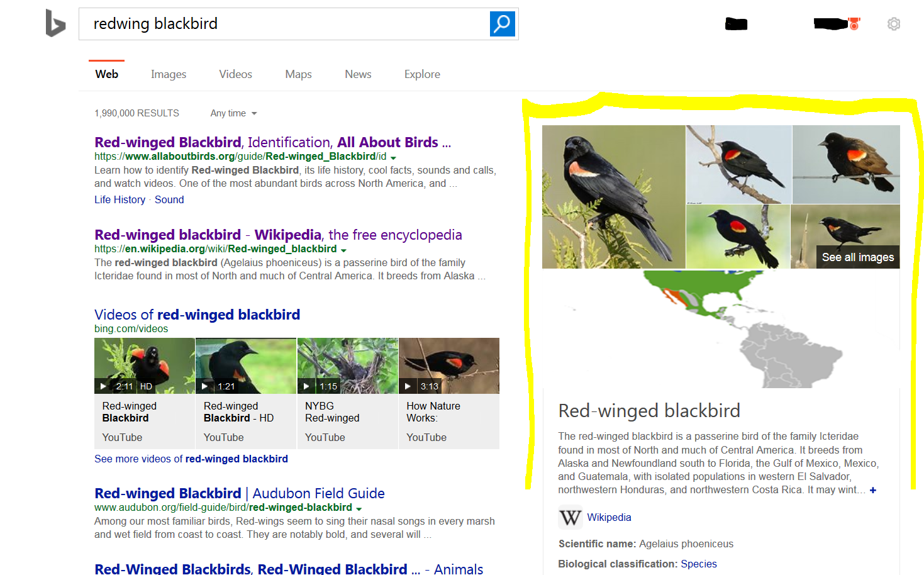Open the News tab
This screenshot has width=924, height=575.
(358, 74)
